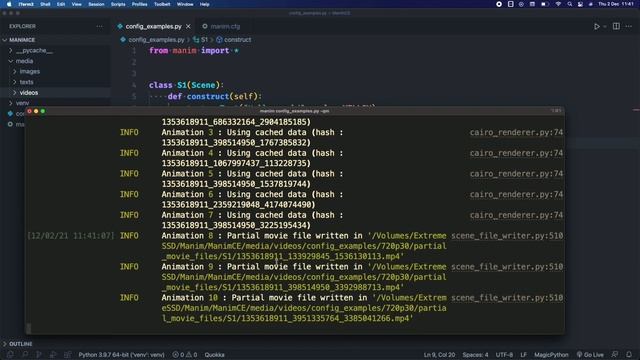
Task: Open the Scripts menu
Action: point(118,4)
